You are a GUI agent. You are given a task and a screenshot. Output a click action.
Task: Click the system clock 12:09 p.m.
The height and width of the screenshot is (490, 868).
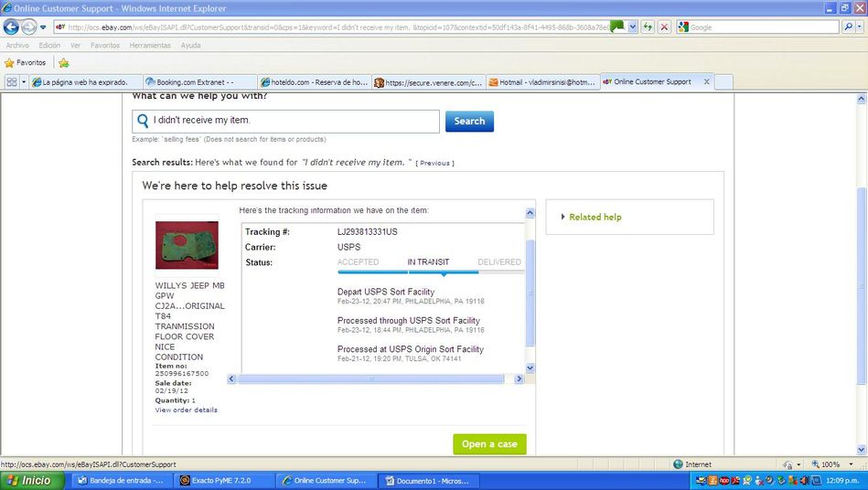[843, 481]
